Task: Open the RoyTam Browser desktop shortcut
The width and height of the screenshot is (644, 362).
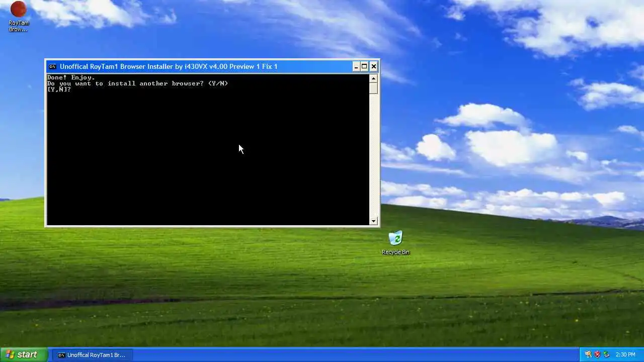Action: pos(18,16)
